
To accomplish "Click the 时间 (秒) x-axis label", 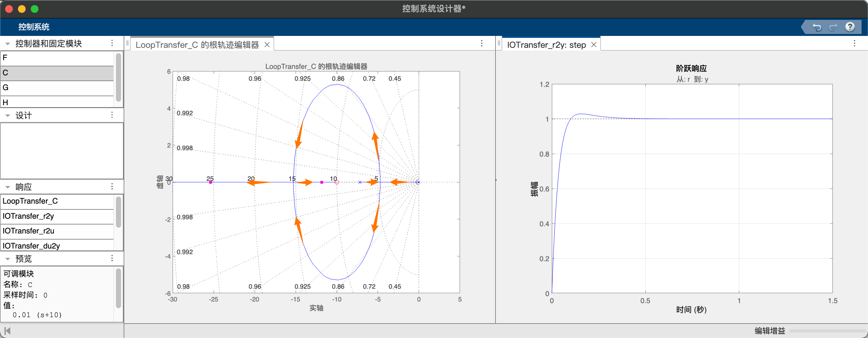I will pos(691,309).
